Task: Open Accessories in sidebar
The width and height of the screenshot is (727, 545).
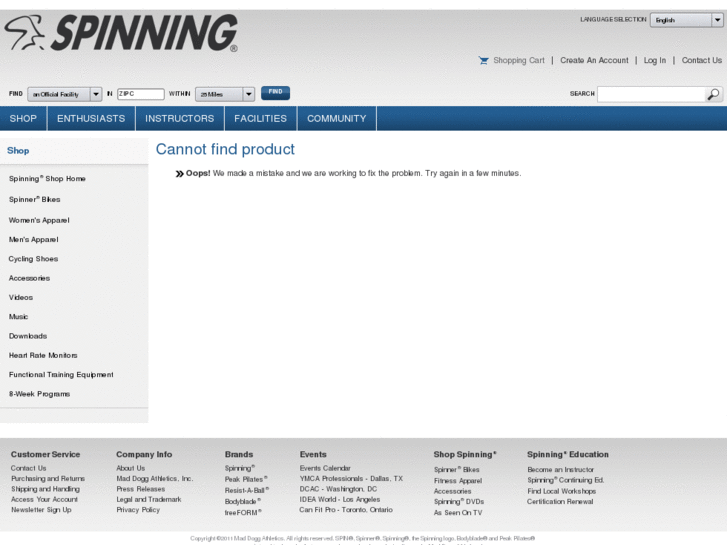Action: click(x=29, y=278)
